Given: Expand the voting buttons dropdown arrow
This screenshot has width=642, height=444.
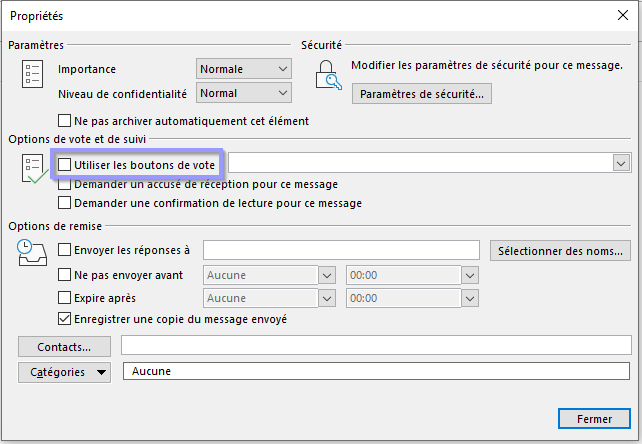Looking at the screenshot, I should (622, 163).
